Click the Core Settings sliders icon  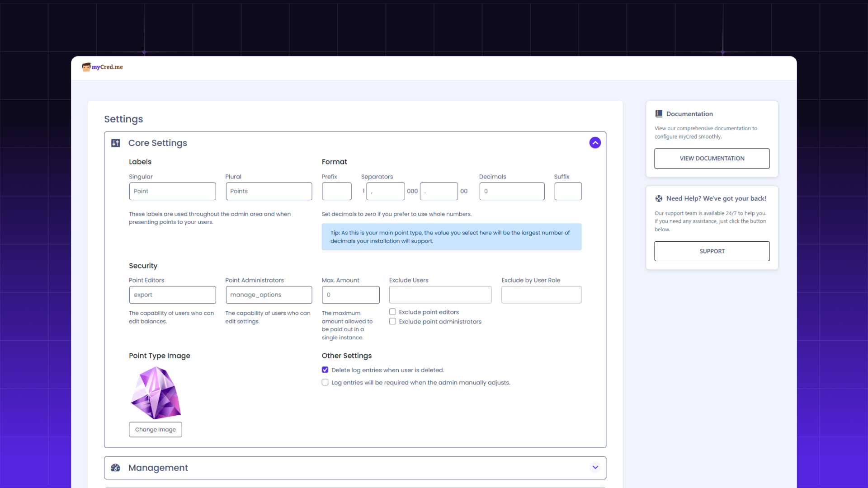click(x=116, y=143)
